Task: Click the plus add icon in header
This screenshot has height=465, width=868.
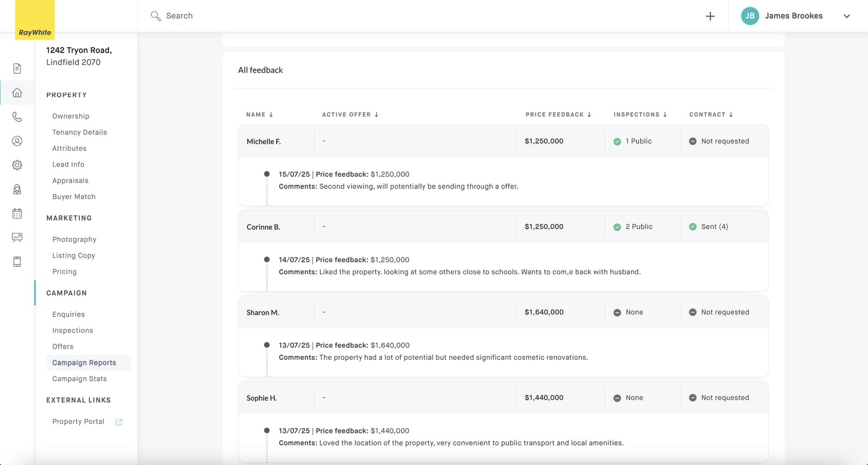Action: [x=710, y=16]
